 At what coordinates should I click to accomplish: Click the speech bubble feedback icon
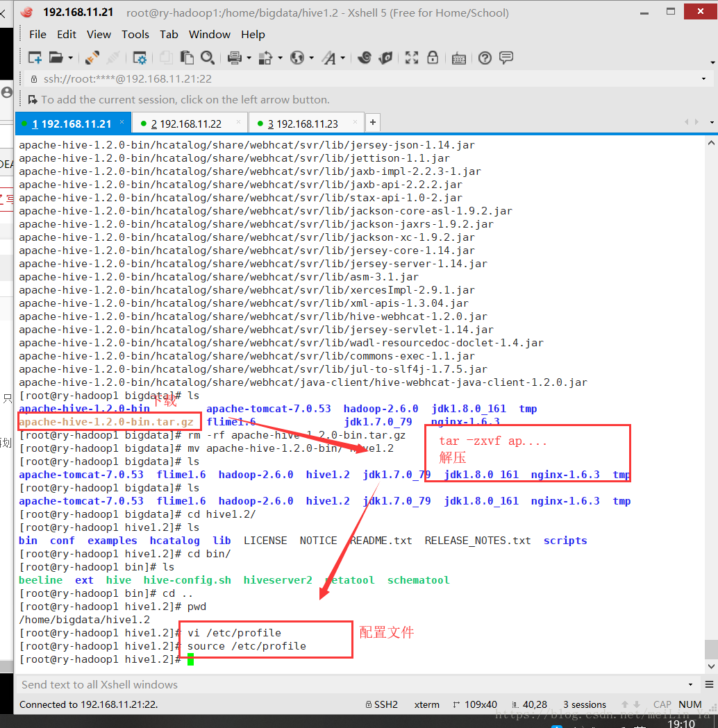point(506,58)
